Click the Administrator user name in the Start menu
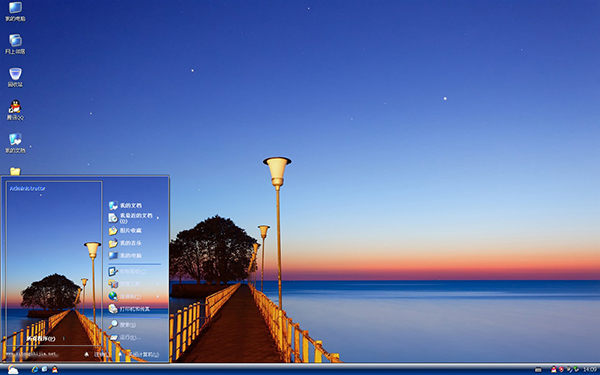 click(x=28, y=189)
